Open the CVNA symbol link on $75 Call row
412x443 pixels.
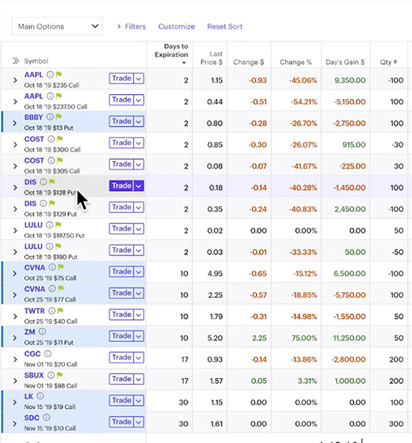pyautogui.click(x=34, y=267)
